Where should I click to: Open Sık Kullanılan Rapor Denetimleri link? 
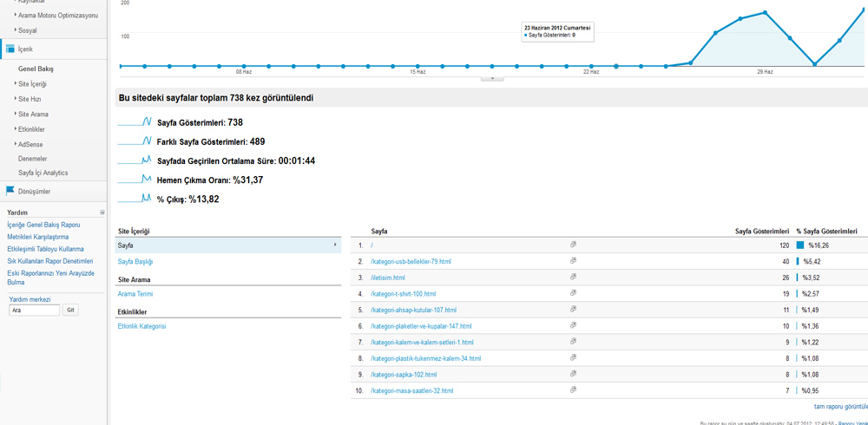tap(49, 261)
